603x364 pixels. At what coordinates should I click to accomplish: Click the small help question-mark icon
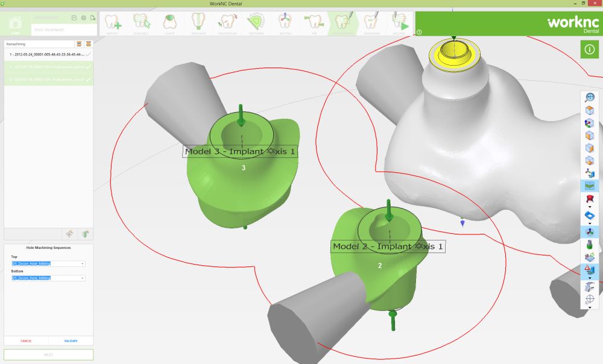click(x=419, y=33)
